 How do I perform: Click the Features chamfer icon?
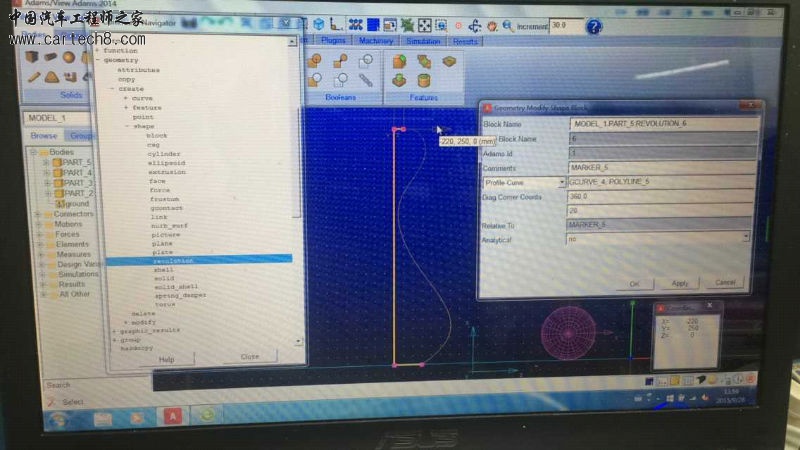[x=399, y=62]
